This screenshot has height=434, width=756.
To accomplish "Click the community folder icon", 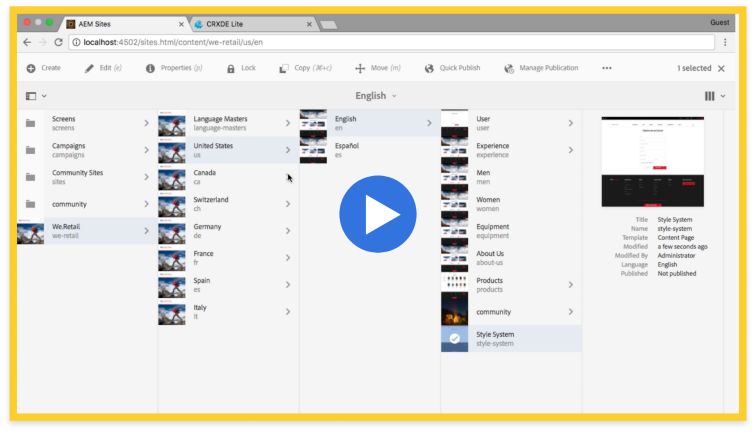I will pos(30,204).
